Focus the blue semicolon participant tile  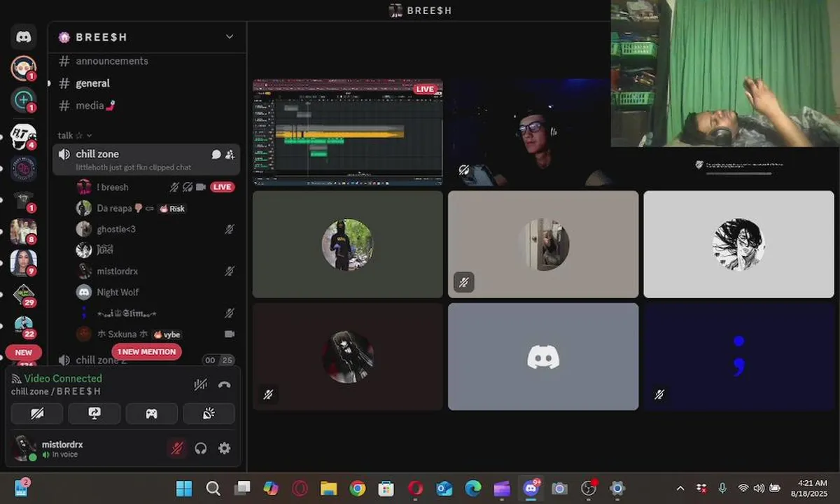[739, 356]
